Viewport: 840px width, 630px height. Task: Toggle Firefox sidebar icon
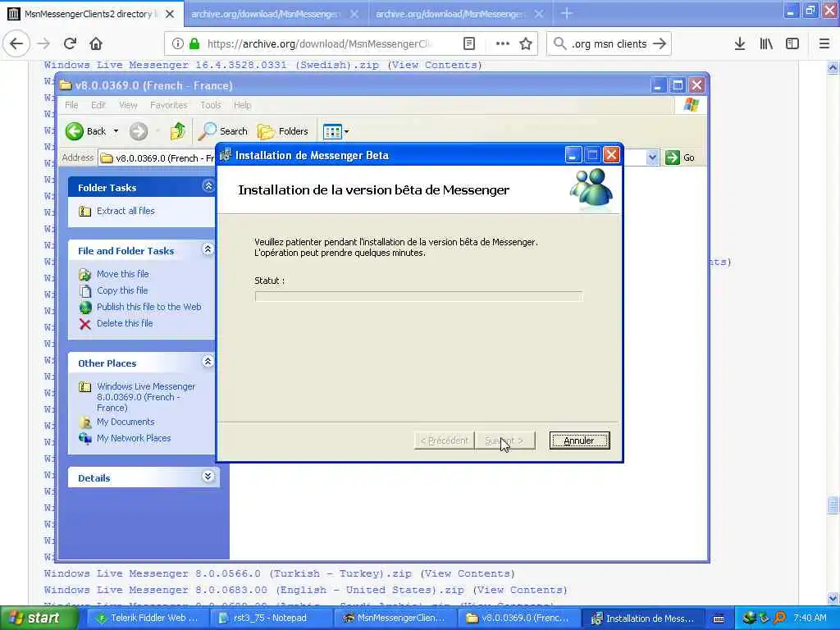click(792, 44)
